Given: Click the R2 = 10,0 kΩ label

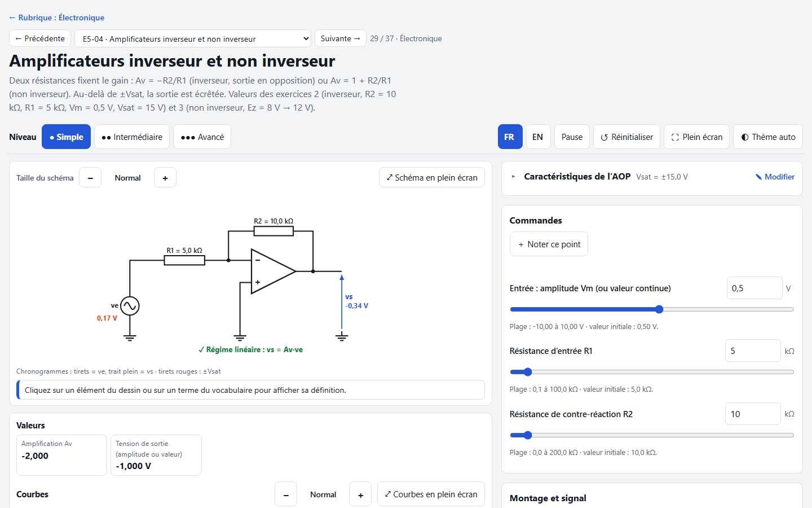Looking at the screenshot, I should point(273,221).
